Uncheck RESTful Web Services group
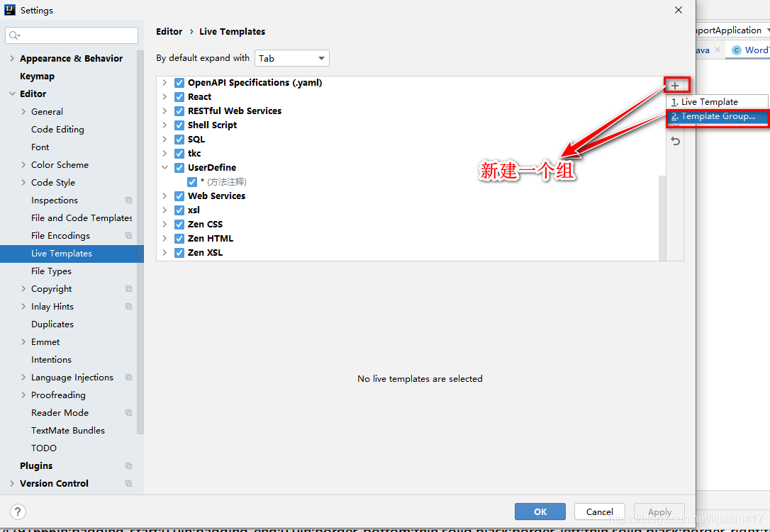Image resolution: width=770 pixels, height=532 pixels. [179, 111]
